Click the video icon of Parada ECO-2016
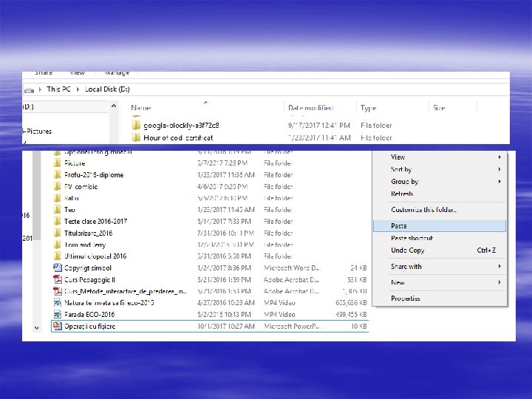The width and height of the screenshot is (532, 399). pyautogui.click(x=58, y=315)
